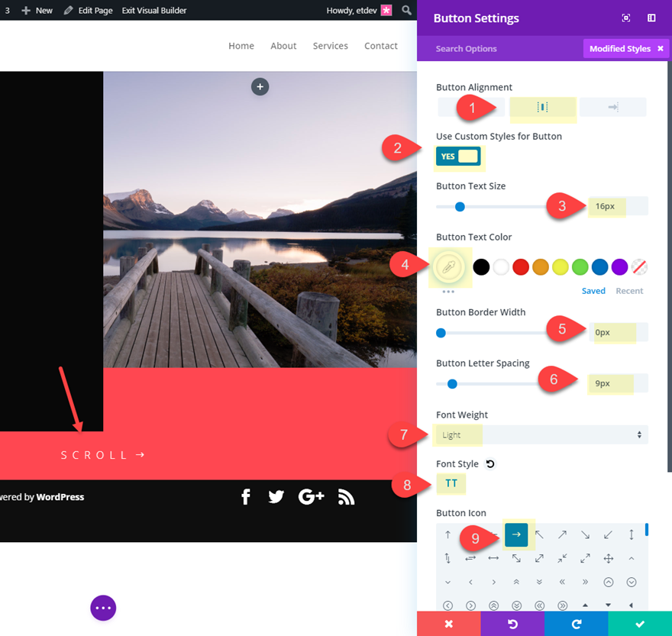Image resolution: width=672 pixels, height=636 pixels.
Task: Open the Facebook link in the footer
Action: (245, 496)
